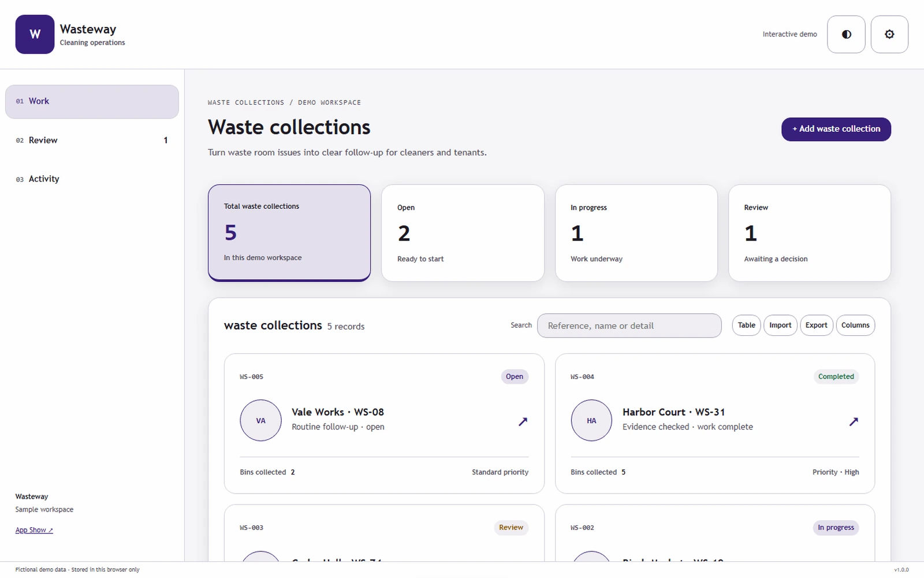Open settings via the gear icon
This screenshot has height=578, width=924.
click(889, 34)
